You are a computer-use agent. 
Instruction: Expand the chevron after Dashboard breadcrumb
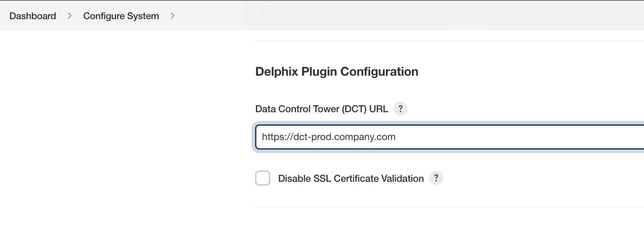70,16
